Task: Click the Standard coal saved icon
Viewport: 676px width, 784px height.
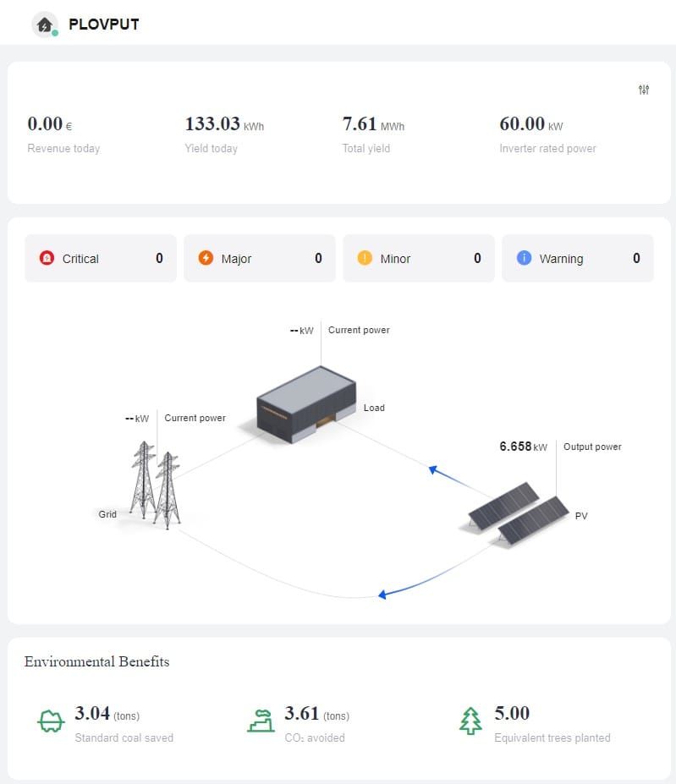Action: [x=51, y=721]
